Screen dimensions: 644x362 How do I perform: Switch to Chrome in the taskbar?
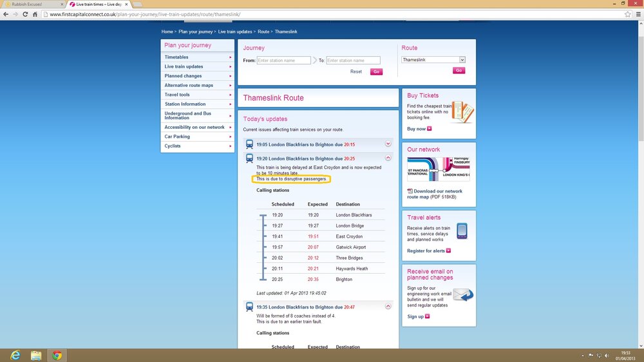[57, 356]
